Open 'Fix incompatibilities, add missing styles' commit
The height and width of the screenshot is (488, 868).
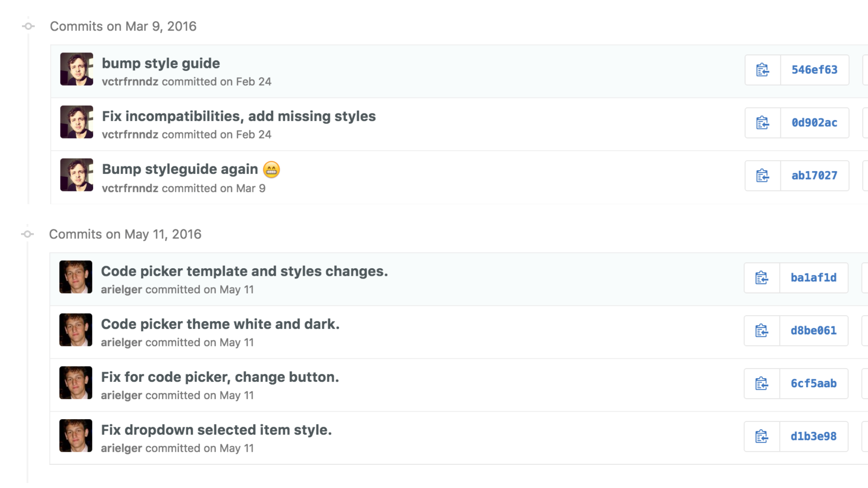click(239, 116)
